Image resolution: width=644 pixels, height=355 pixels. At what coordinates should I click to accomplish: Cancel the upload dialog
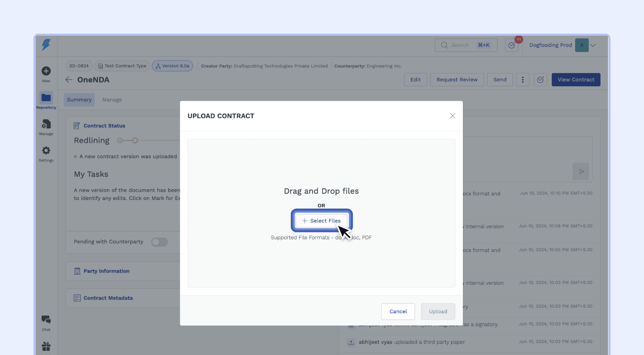[398, 312]
